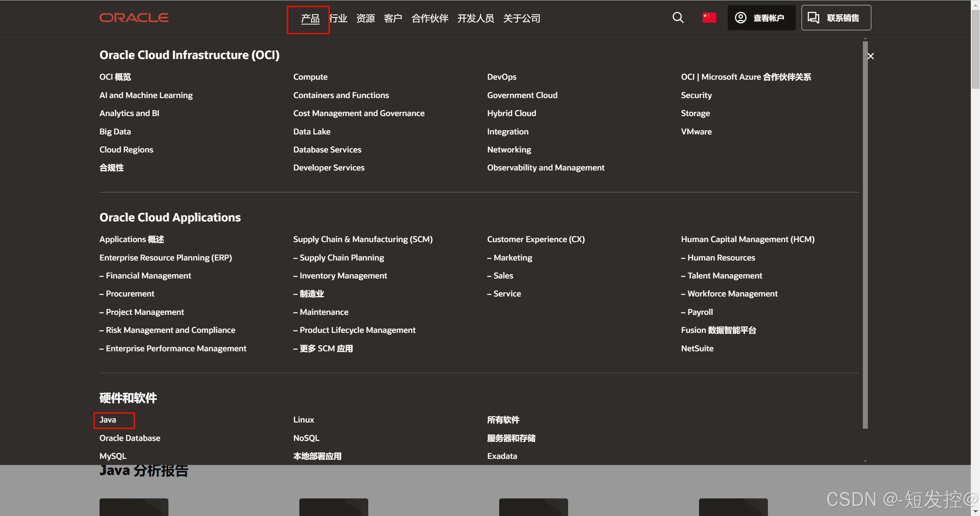This screenshot has width=980, height=516.
Task: Open the 行业 menu
Action: [338, 18]
